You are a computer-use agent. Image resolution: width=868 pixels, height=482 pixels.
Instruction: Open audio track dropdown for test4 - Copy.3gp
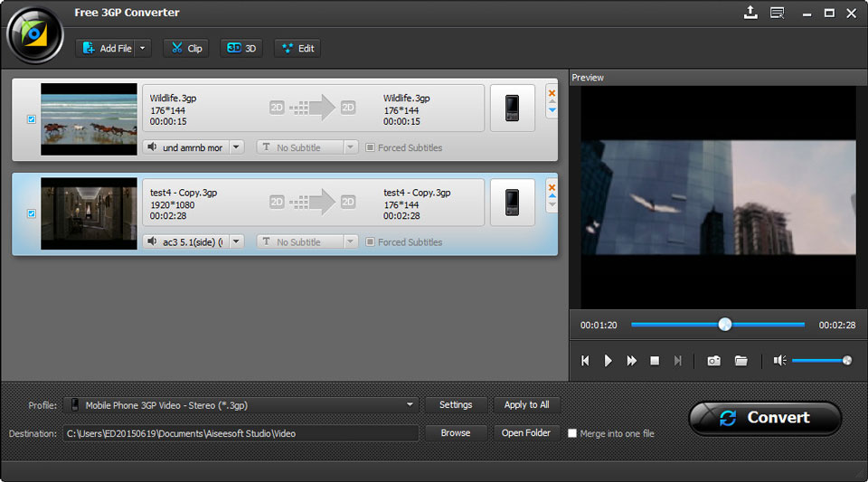pos(236,241)
